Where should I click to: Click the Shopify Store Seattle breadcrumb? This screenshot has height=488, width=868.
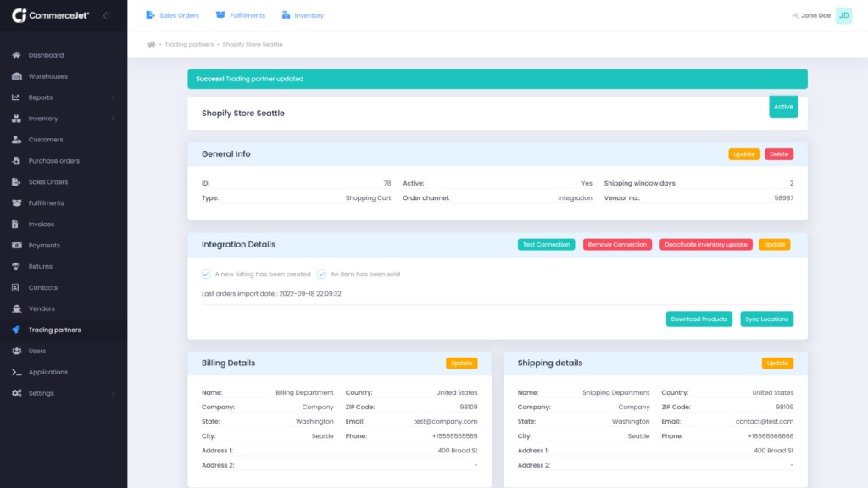click(253, 44)
